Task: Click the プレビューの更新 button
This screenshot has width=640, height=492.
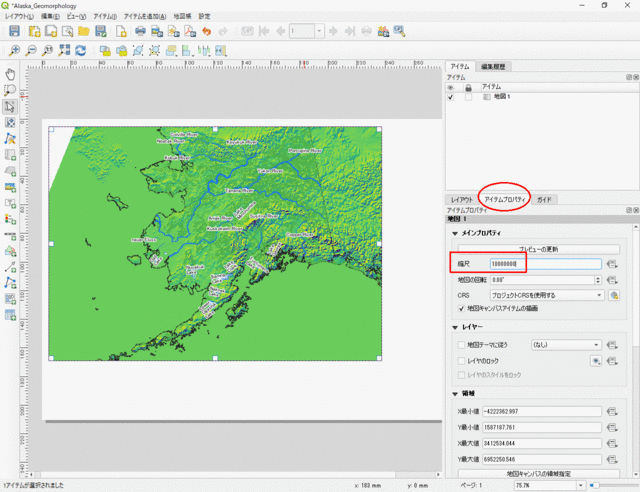Action: click(539, 249)
